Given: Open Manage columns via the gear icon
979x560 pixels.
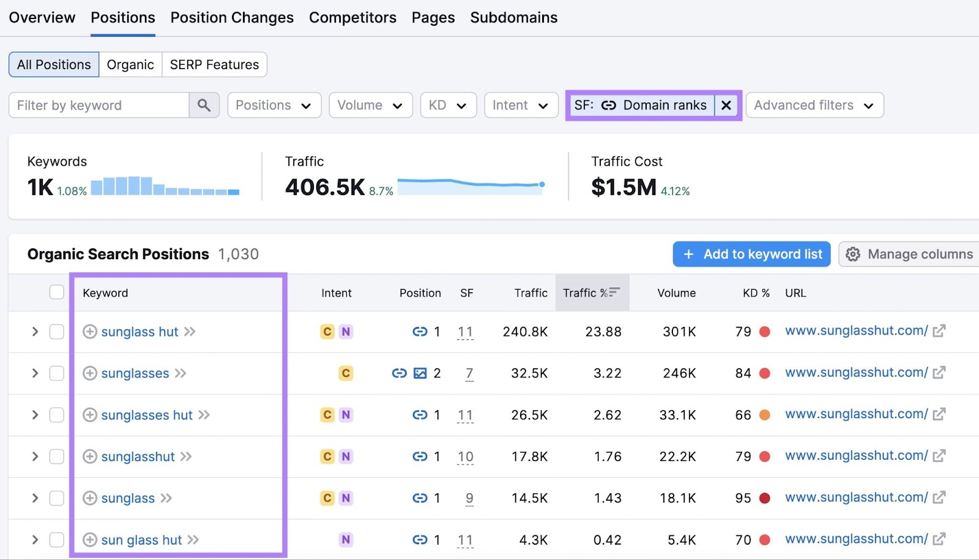Looking at the screenshot, I should point(852,254).
